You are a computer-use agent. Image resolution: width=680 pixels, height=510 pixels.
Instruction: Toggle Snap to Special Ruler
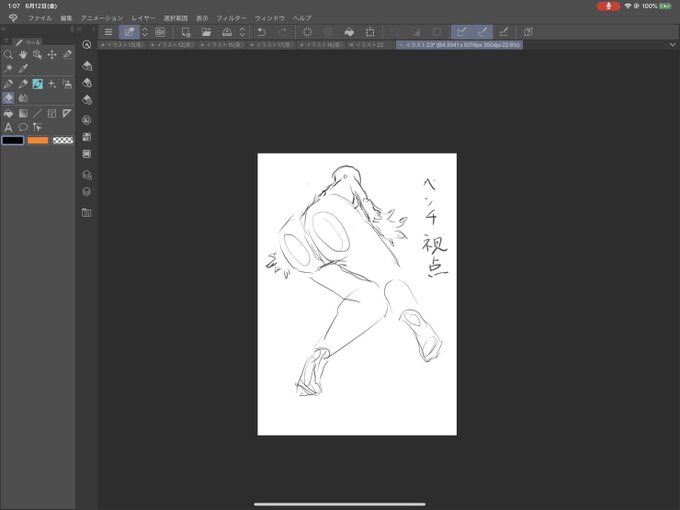coord(482,32)
